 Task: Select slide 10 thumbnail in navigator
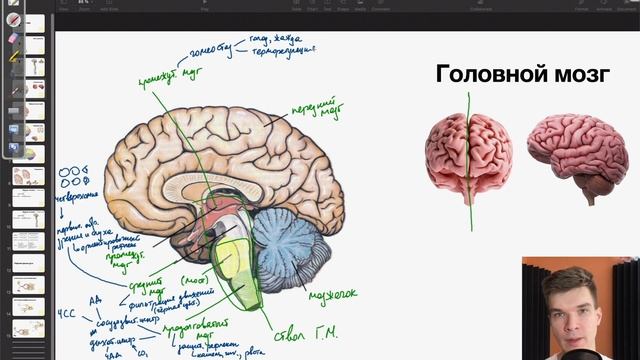(29, 220)
